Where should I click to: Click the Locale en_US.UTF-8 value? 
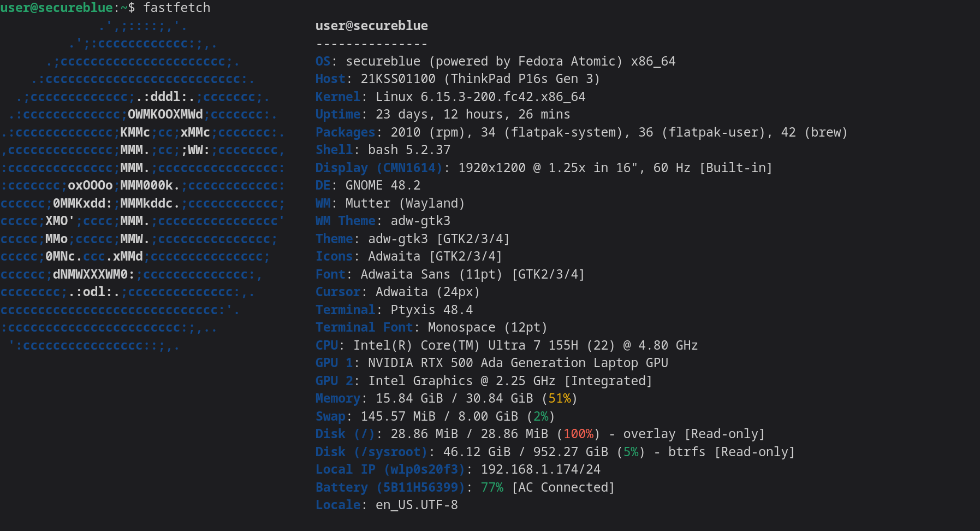[416, 505]
